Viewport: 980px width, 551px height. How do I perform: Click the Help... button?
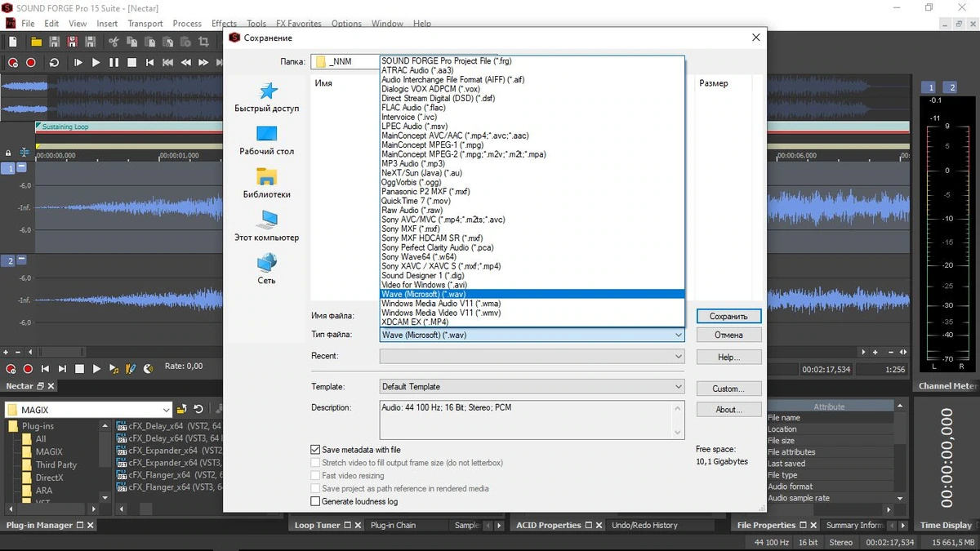728,357
